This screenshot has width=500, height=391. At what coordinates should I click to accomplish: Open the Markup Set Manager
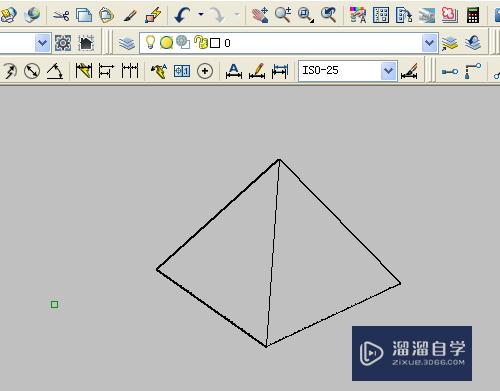coord(450,15)
